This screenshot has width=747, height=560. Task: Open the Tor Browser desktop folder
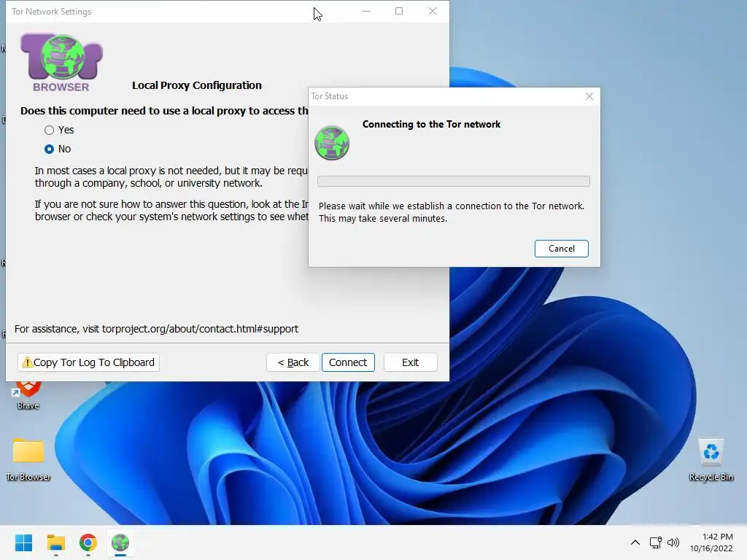(x=28, y=459)
